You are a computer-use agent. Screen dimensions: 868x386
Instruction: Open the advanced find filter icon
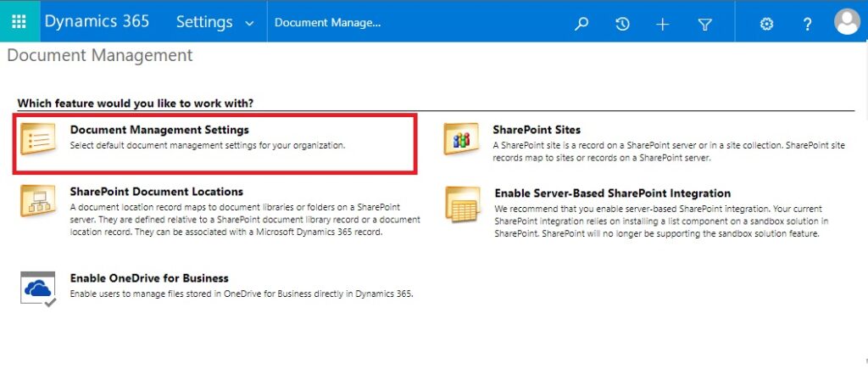click(704, 24)
